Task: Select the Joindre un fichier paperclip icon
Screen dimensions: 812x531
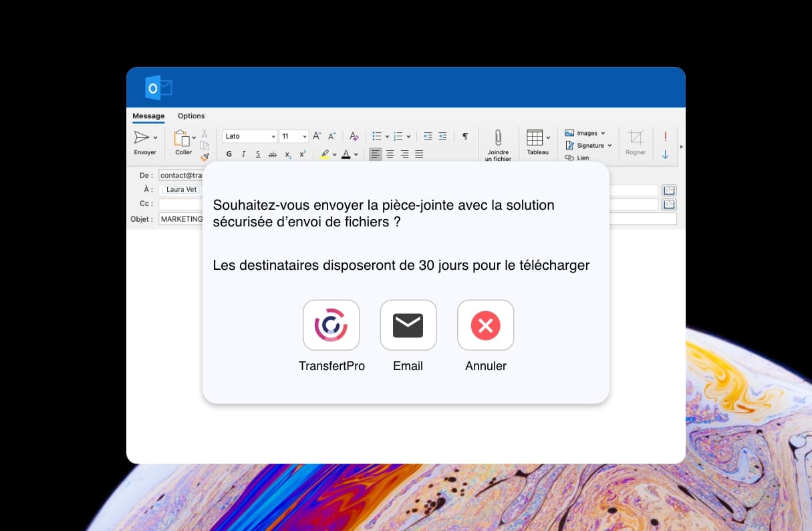Action: click(x=498, y=138)
